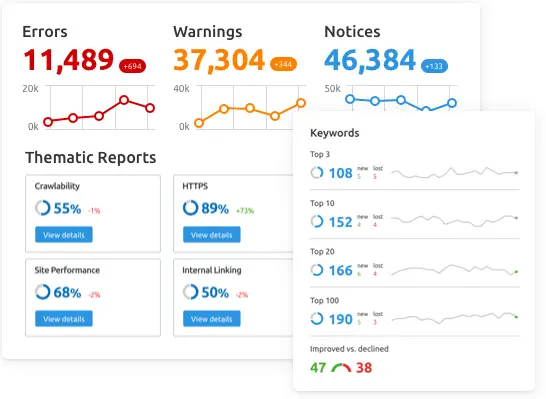Screen dimensions: 546x399
Task: Select the peak point on Errors chart
Action: [124, 100]
